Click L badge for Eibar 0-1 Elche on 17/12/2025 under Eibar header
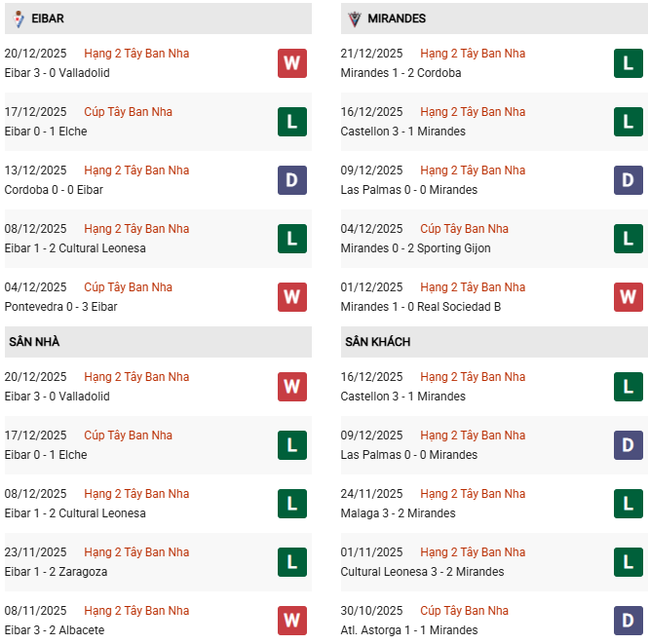 [x=291, y=122]
